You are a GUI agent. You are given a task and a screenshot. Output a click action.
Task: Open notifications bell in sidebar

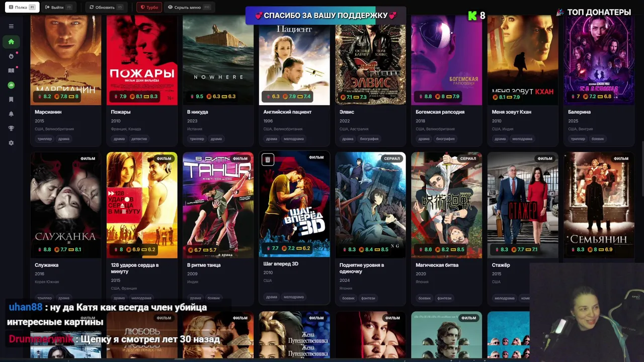click(11, 114)
